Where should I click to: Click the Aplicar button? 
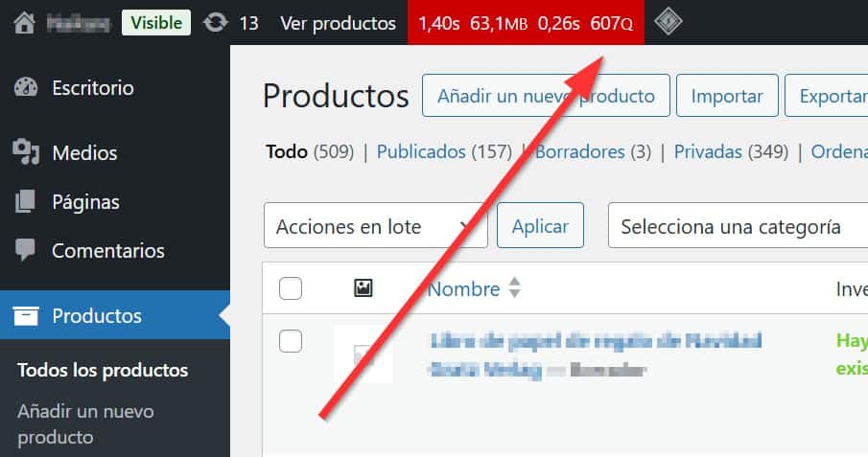(540, 225)
